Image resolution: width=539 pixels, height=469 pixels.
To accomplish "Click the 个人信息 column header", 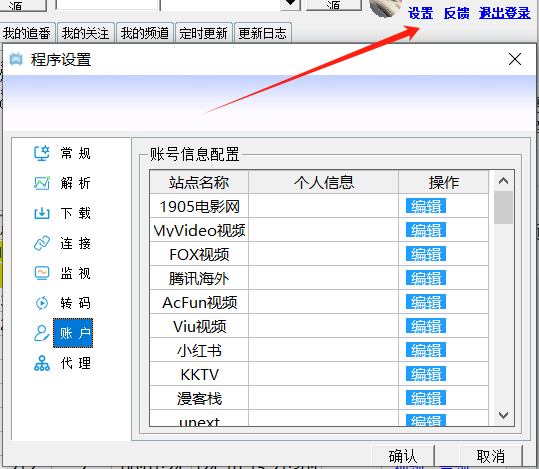I will tap(323, 182).
